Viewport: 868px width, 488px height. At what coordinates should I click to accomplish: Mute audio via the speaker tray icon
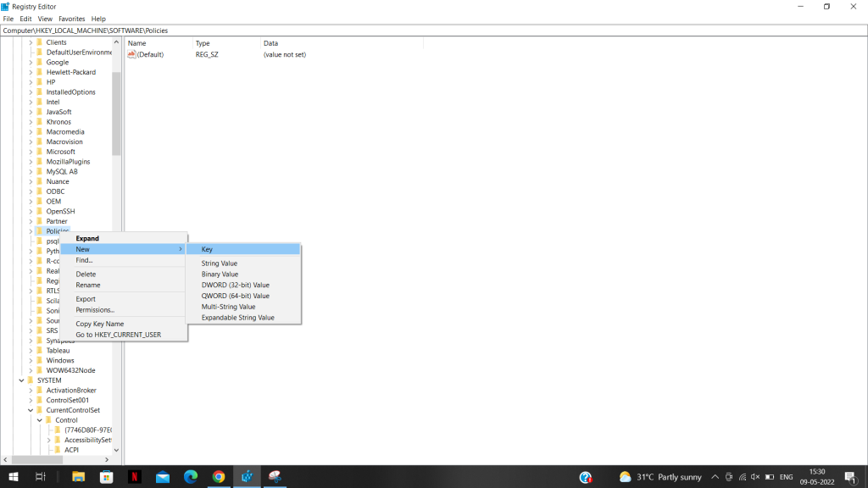754,476
